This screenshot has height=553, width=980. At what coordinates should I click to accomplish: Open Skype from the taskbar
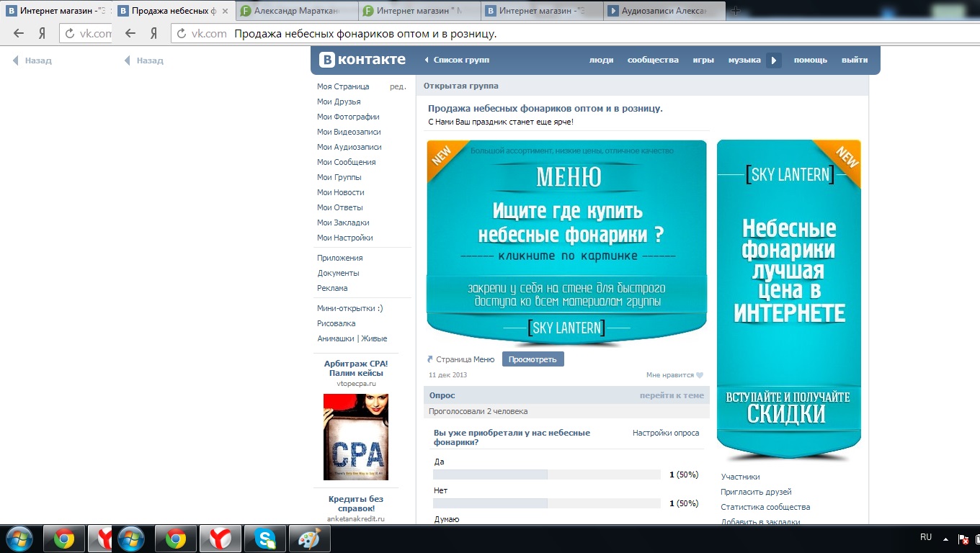click(x=265, y=539)
